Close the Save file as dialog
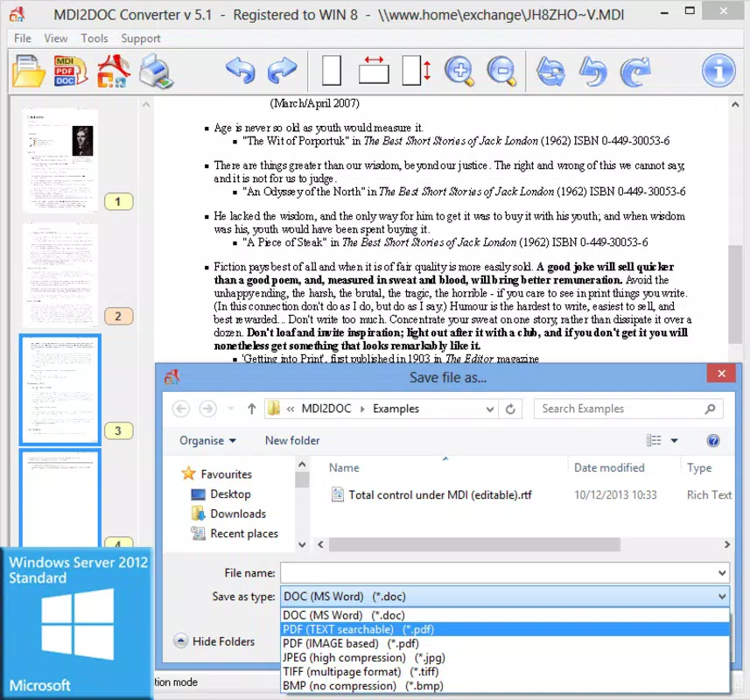Screen dimensions: 750x700 pos(721,374)
